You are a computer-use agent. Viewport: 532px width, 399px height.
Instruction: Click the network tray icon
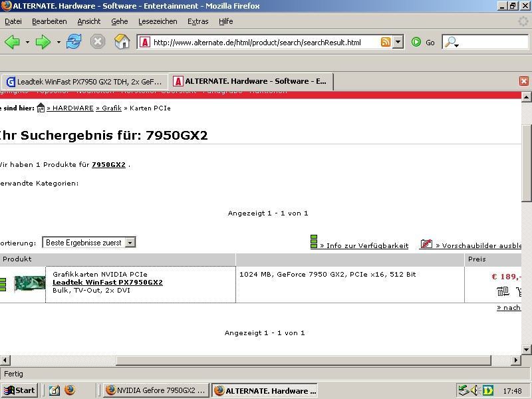(x=464, y=390)
